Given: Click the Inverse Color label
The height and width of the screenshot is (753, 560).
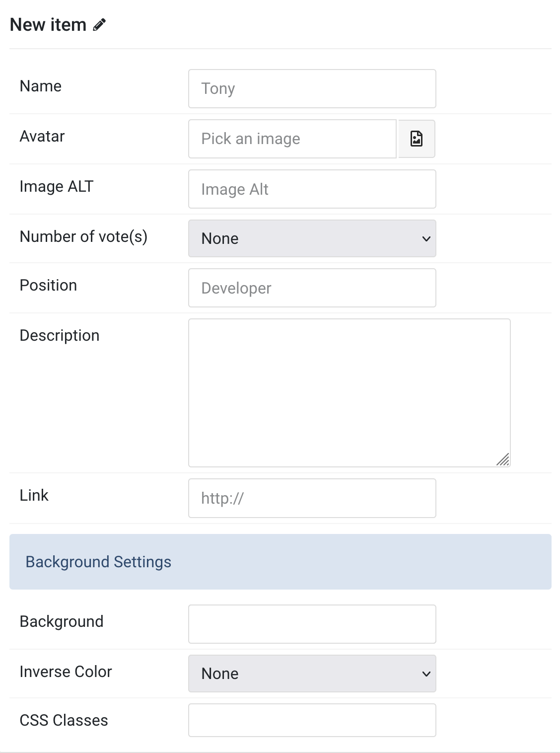Looking at the screenshot, I should click(66, 672).
